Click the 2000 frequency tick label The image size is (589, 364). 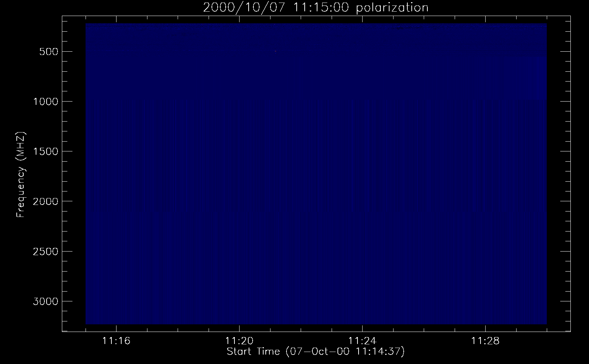pyautogui.click(x=46, y=201)
